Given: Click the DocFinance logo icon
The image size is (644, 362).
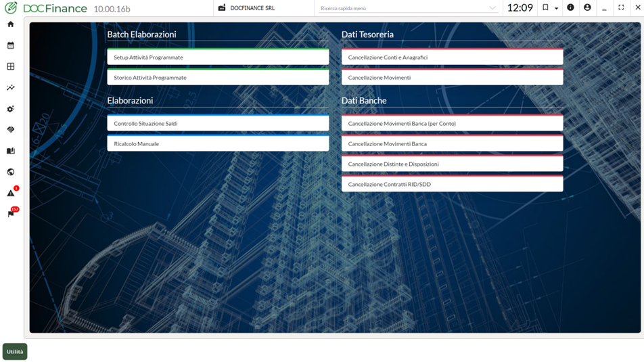Looking at the screenshot, I should tap(11, 7).
